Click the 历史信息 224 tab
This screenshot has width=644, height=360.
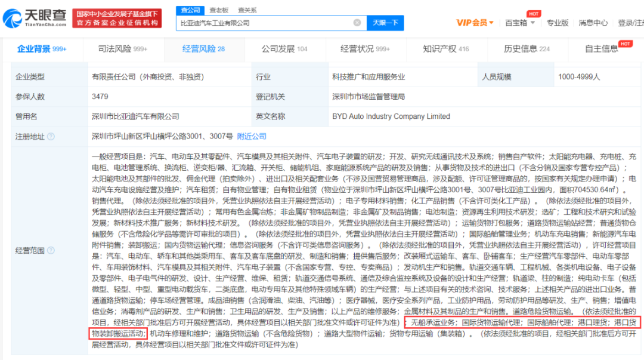[519, 49]
